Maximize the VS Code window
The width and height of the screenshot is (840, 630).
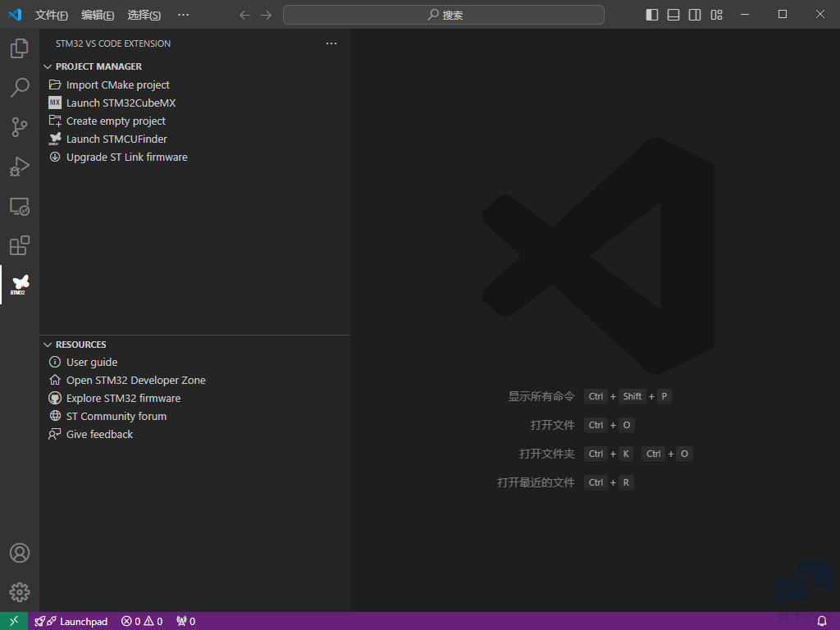(782, 15)
